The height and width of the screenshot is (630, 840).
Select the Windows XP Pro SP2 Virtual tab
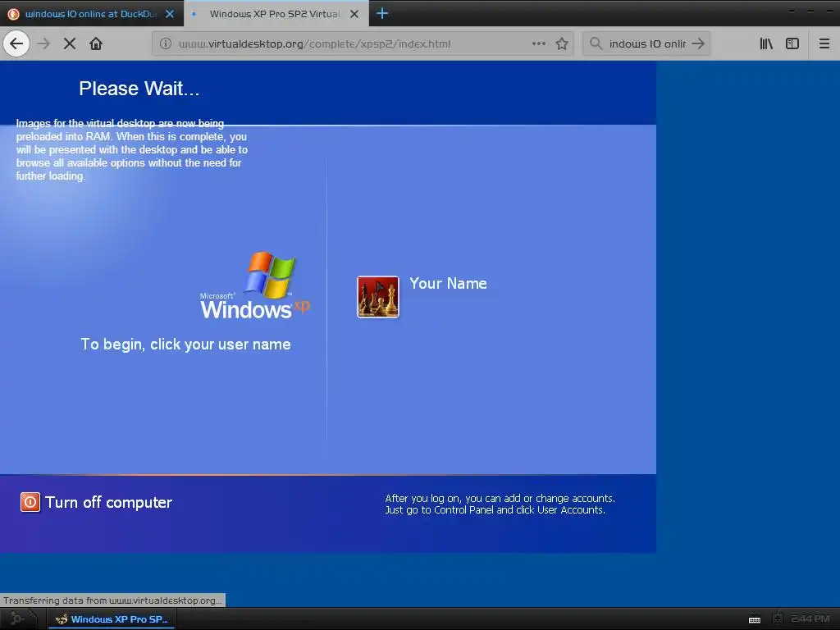tap(276, 13)
